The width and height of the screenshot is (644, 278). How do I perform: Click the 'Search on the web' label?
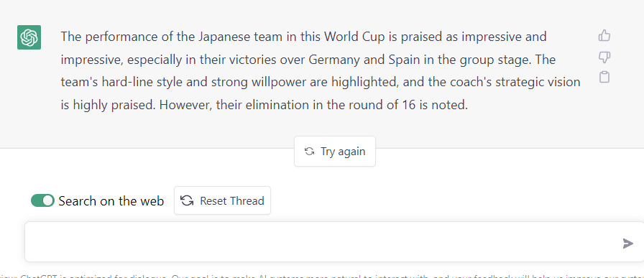click(x=111, y=201)
